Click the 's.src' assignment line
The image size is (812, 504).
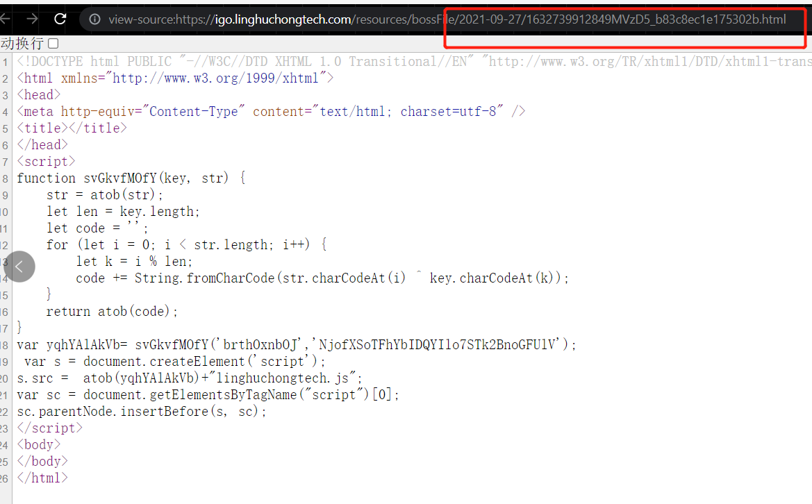(x=190, y=378)
